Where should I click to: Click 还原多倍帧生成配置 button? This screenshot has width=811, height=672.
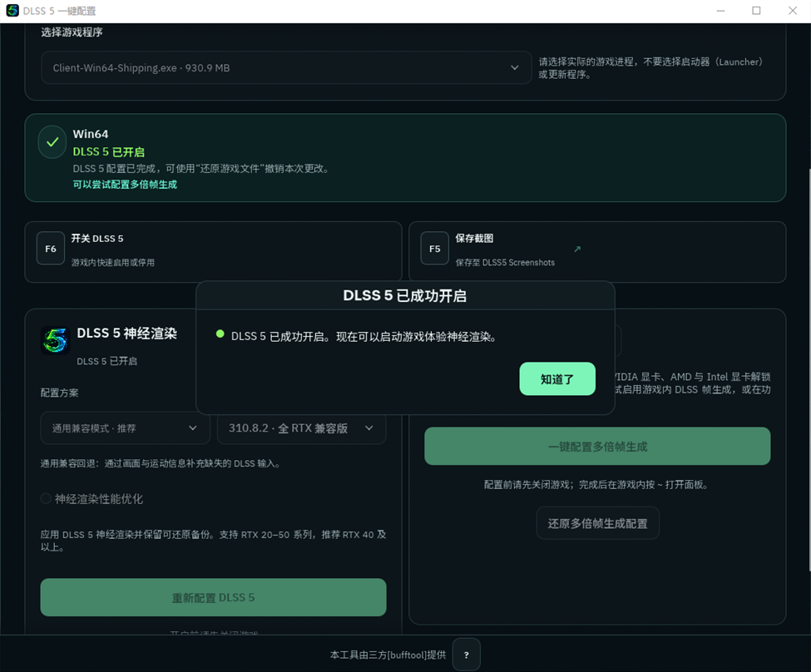[597, 523]
